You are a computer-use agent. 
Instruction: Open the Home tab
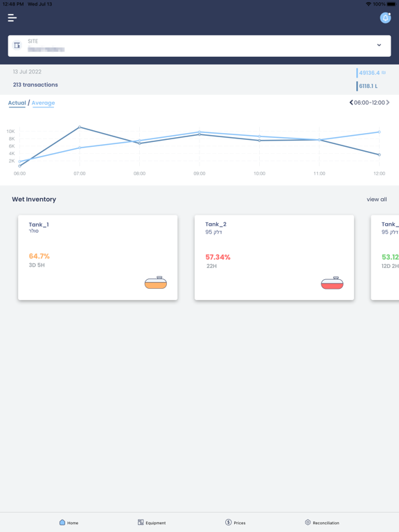click(x=69, y=522)
